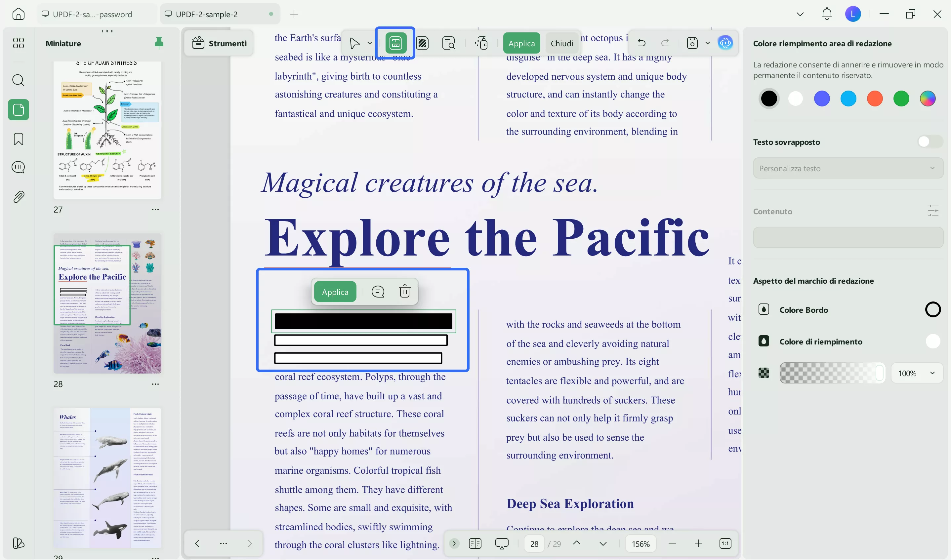The image size is (951, 560).
Task: Open options menu for page 28 thumbnail
Action: coord(155,384)
